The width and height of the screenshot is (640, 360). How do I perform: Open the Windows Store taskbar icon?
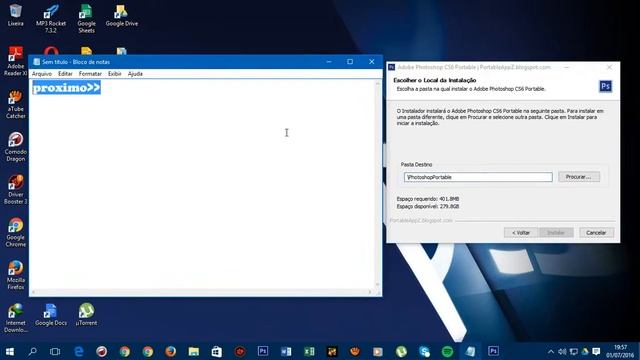216,351
